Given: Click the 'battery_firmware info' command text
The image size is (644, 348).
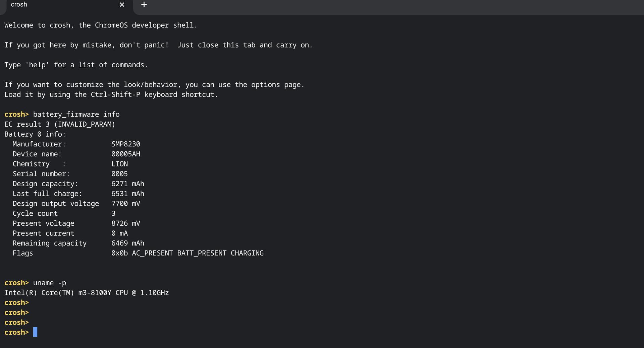Looking at the screenshot, I should pos(76,115).
